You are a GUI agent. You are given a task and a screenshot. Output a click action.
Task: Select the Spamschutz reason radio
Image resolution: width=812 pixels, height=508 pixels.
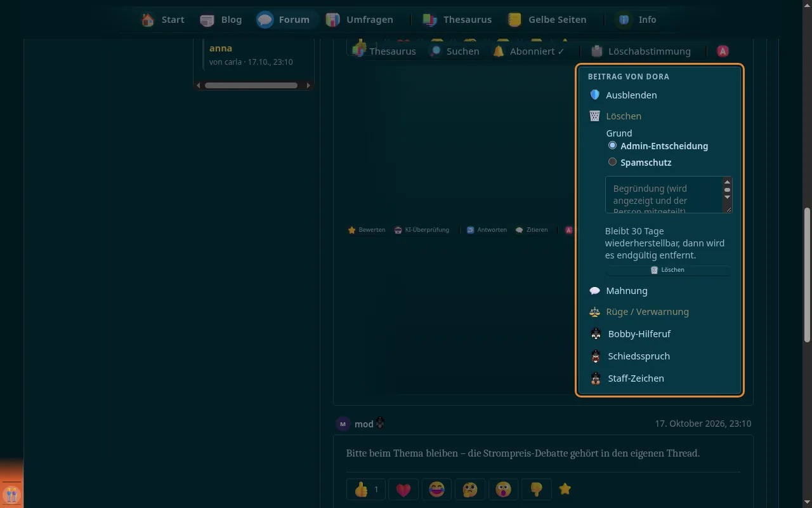tap(612, 162)
